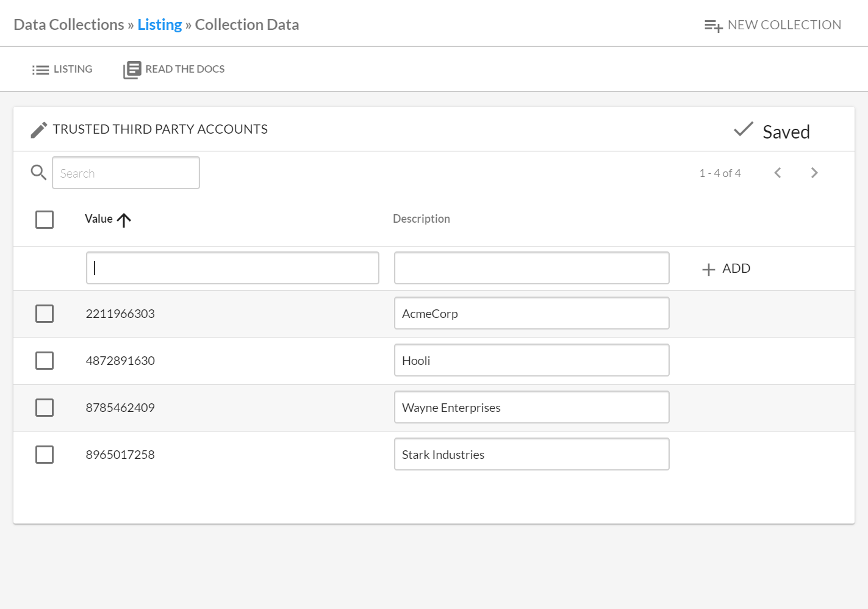
Task: Click the new collection list-plus icon
Action: [x=714, y=26]
